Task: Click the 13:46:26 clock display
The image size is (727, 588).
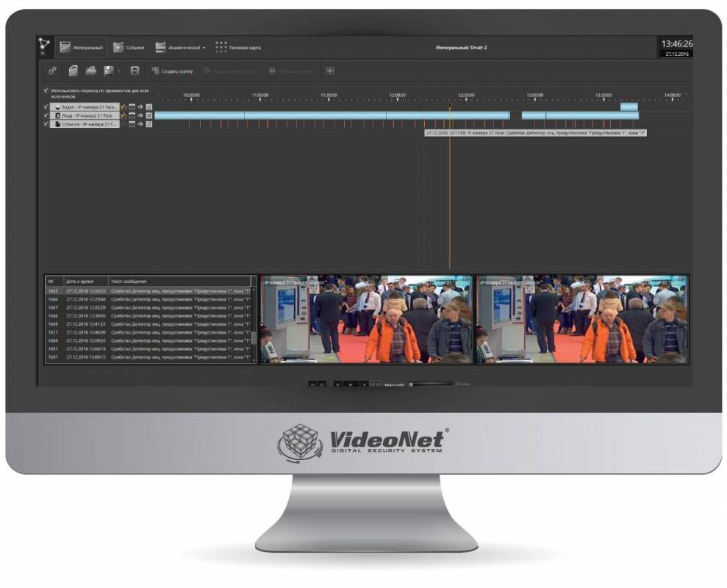Action: click(676, 43)
